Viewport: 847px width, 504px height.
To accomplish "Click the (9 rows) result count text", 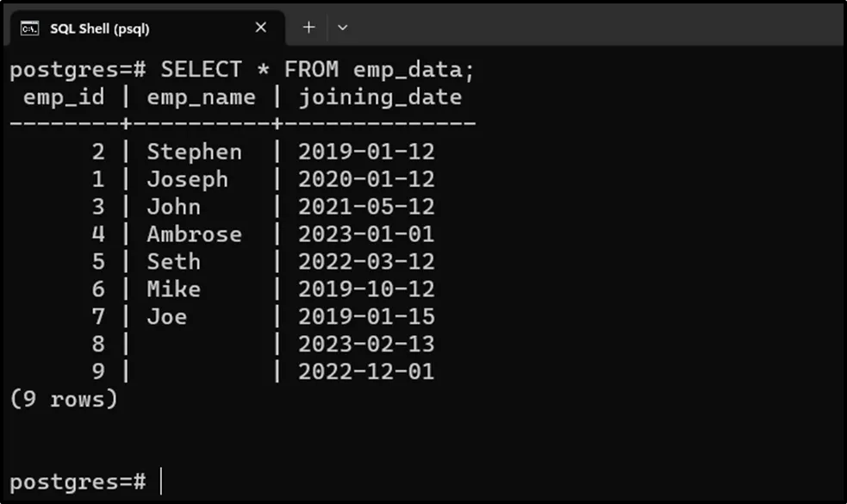I will pos(64,400).
